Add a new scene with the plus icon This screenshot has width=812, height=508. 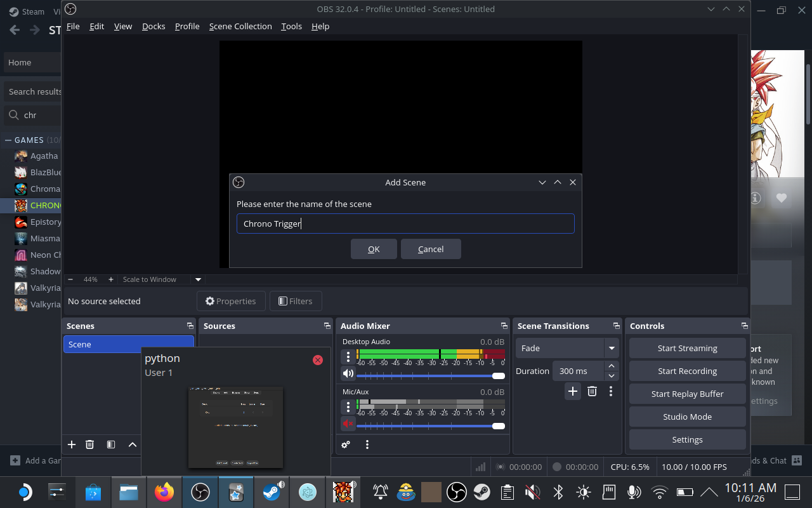tap(71, 444)
